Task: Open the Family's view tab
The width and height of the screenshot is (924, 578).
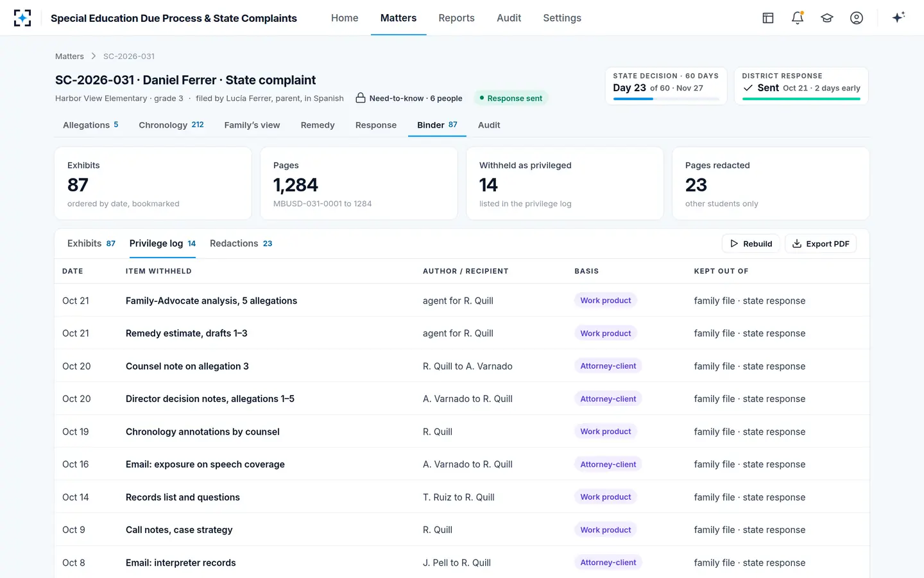Action: pyautogui.click(x=252, y=125)
